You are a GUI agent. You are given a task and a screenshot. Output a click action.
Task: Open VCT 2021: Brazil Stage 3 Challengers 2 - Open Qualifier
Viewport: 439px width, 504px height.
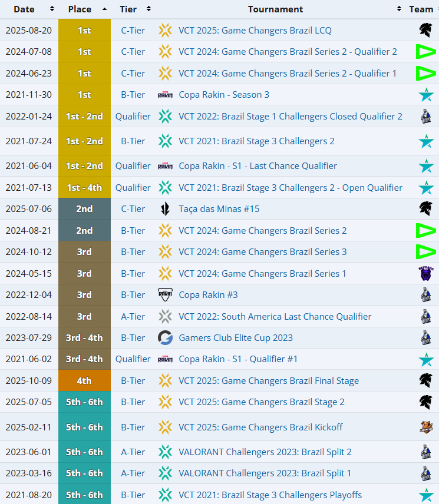291,188
